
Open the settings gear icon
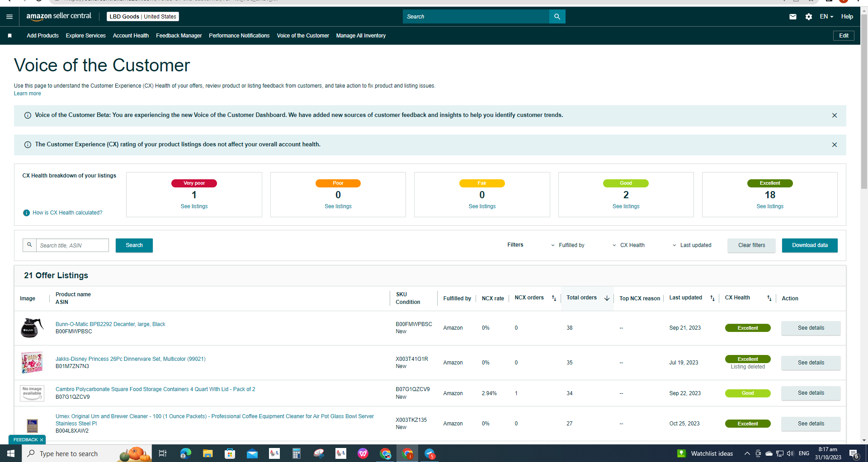pos(809,17)
